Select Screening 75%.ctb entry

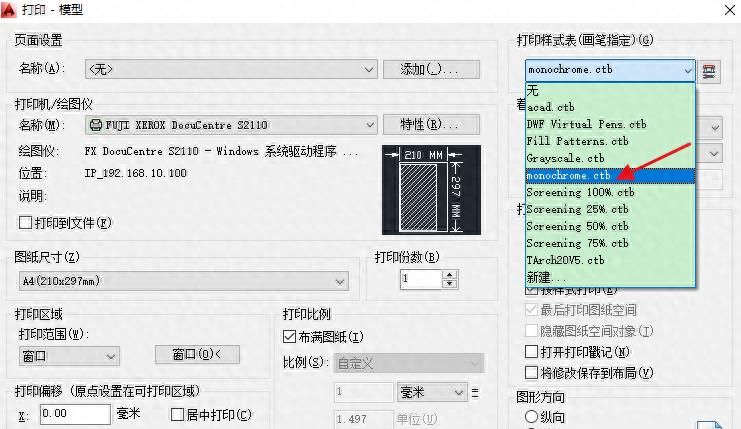[610, 243]
